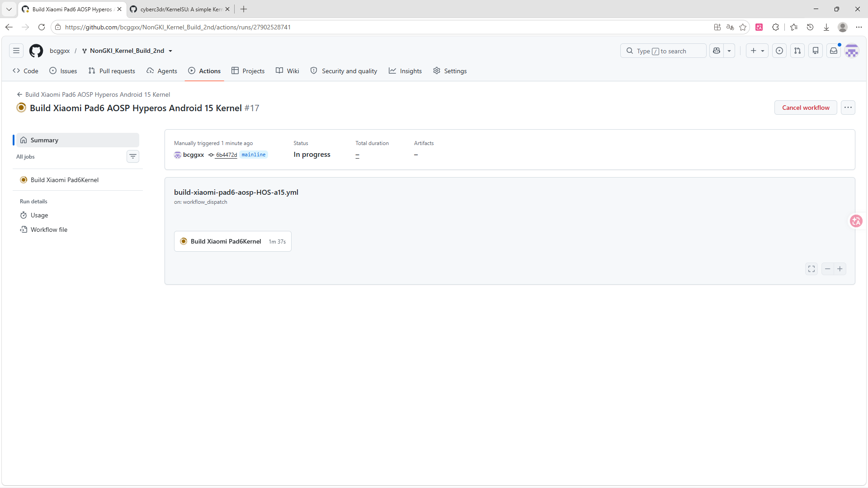
Task: Open the split screen icon in address bar
Action: (x=717, y=27)
